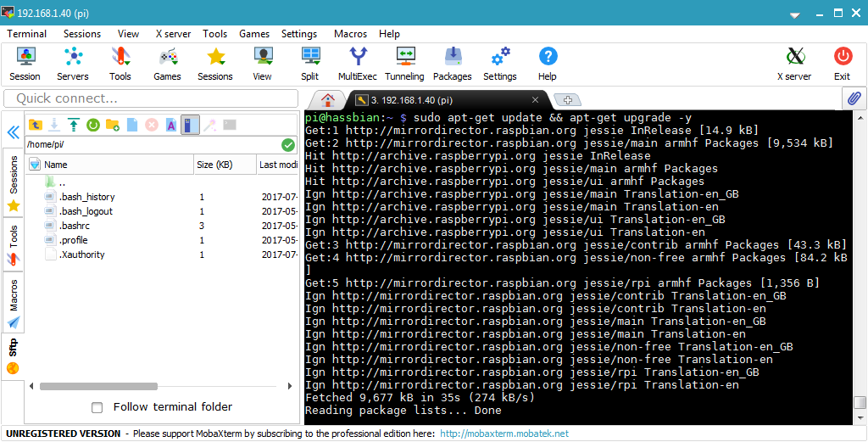This screenshot has height=442, width=868.
Task: Click the red Exit toolbar icon
Action: coord(842,64)
